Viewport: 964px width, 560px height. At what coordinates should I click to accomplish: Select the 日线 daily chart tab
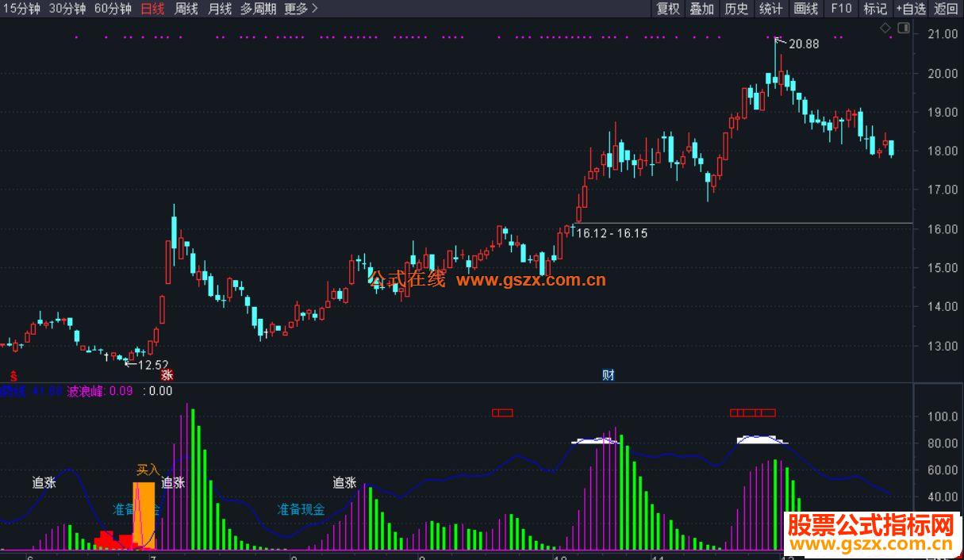[x=152, y=9]
